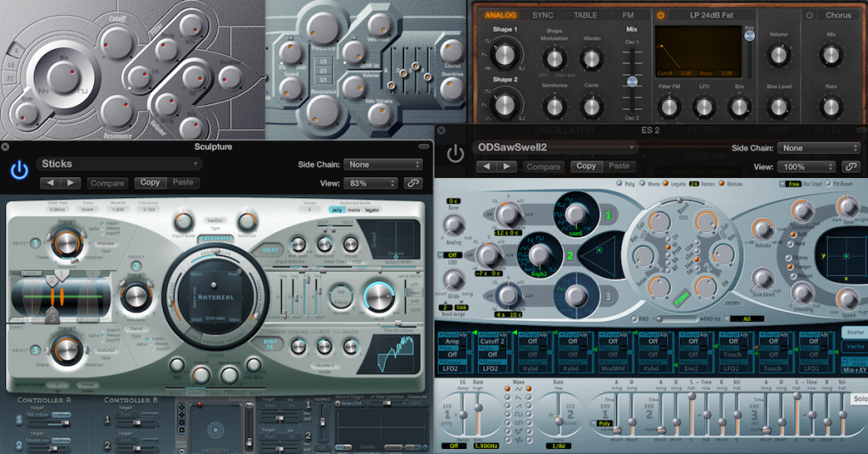Click the Sculpture Morph pad
Screen dimensions: 868x454
(215, 429)
